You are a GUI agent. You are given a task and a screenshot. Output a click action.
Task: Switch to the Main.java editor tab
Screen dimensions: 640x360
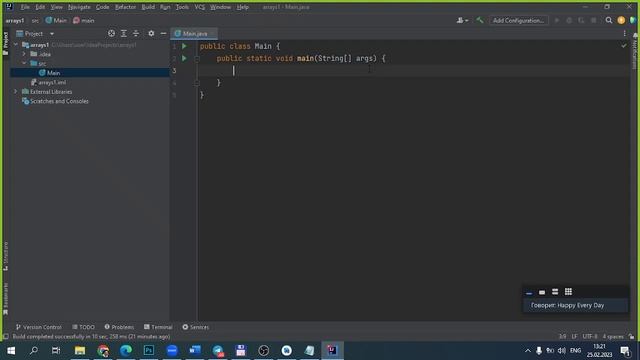[x=193, y=33]
